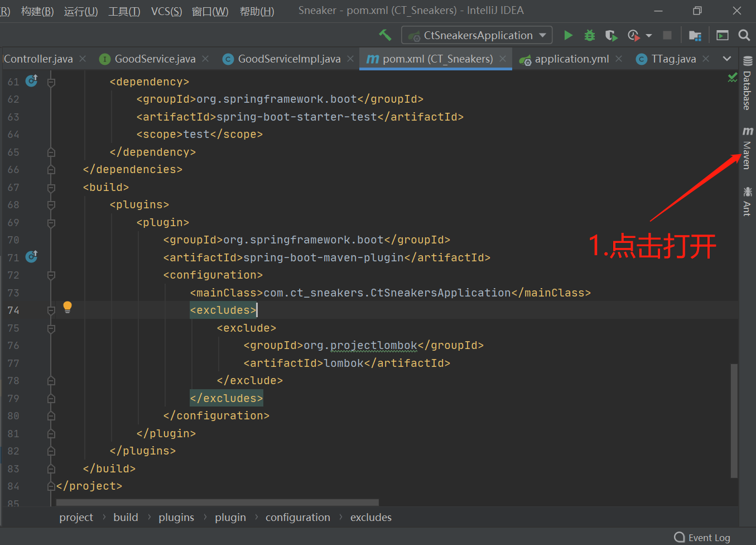756x545 pixels.
Task: Open the profiler dropdown arrow
Action: click(x=649, y=36)
